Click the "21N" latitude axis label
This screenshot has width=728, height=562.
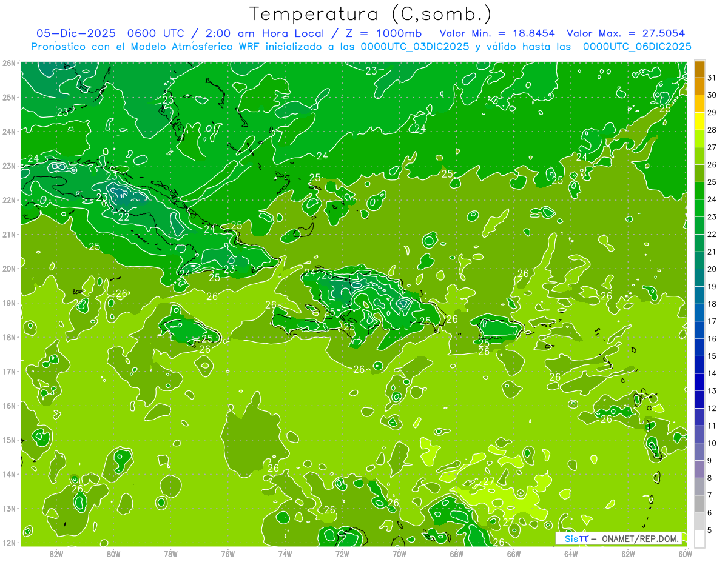point(9,234)
